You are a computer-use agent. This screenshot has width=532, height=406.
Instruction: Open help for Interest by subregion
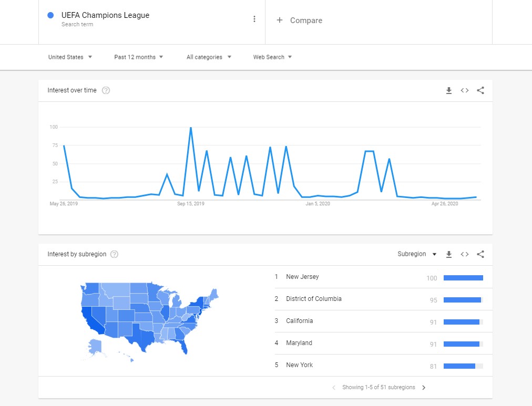point(115,254)
